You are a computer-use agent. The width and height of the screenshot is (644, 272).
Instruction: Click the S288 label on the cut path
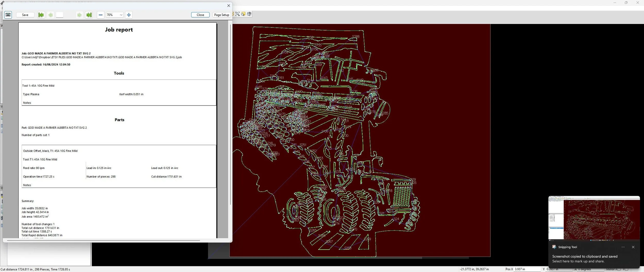356,36
